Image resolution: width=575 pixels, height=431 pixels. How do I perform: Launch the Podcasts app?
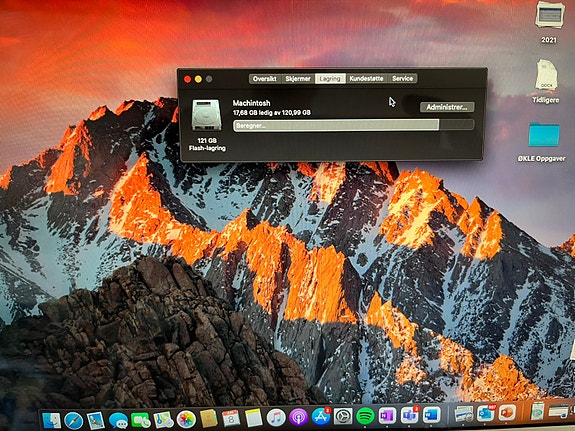pos(299,417)
